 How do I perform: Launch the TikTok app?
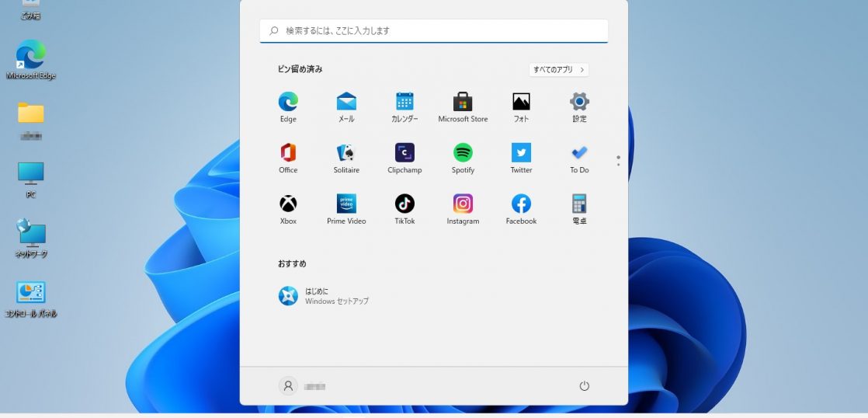(404, 209)
